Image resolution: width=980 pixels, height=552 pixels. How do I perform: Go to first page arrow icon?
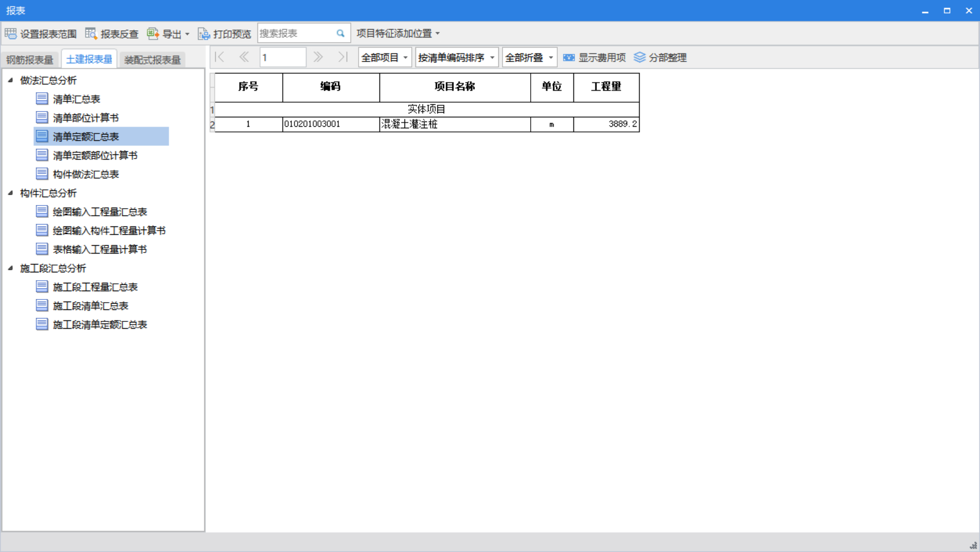point(219,57)
